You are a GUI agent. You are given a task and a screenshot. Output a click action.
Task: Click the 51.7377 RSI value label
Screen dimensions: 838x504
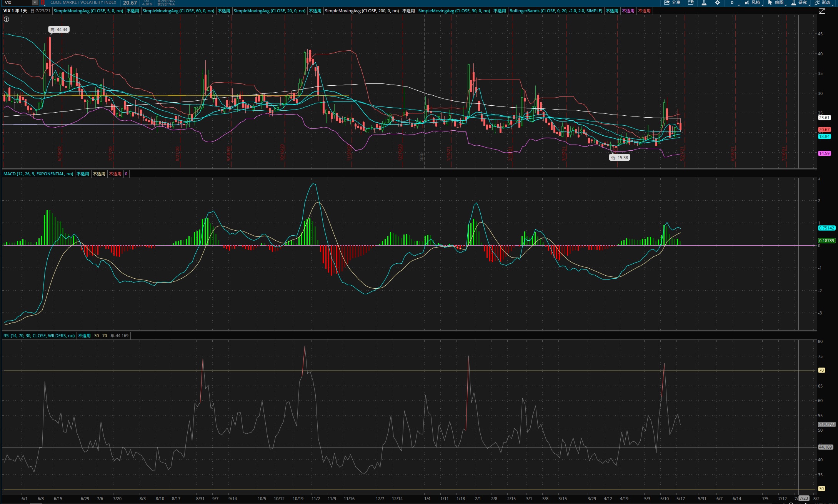click(x=826, y=424)
